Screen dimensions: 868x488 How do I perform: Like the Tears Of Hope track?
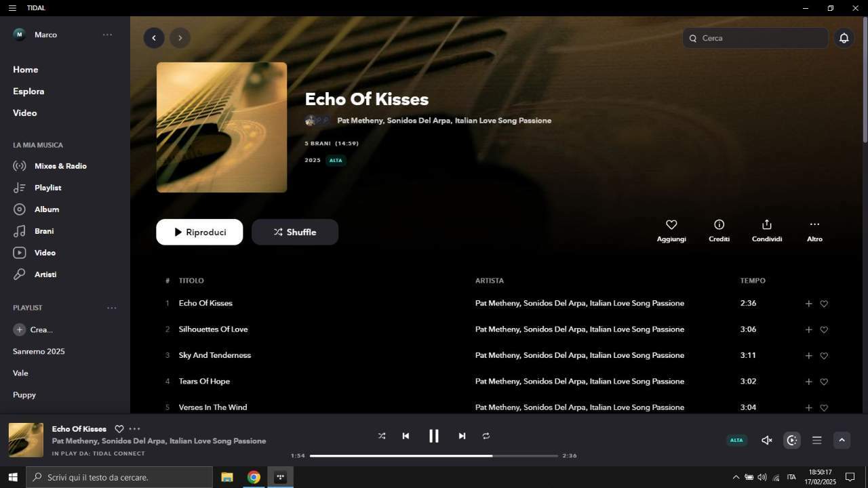point(824,382)
